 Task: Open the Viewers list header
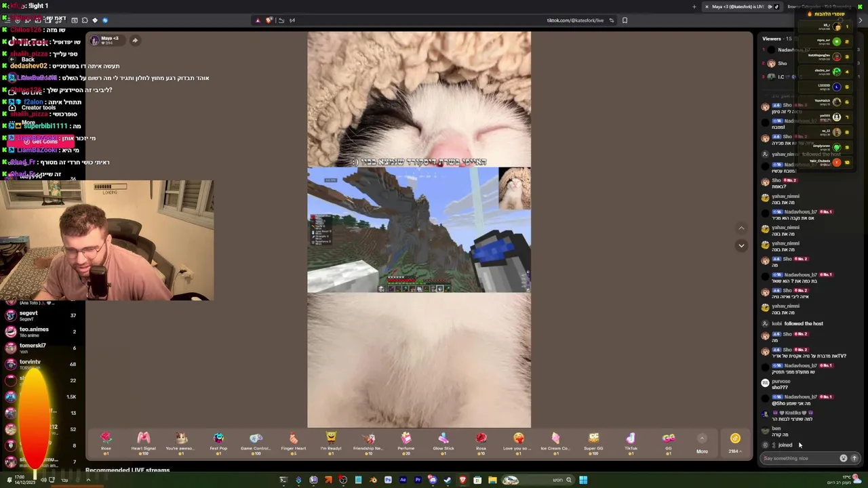tap(777, 39)
